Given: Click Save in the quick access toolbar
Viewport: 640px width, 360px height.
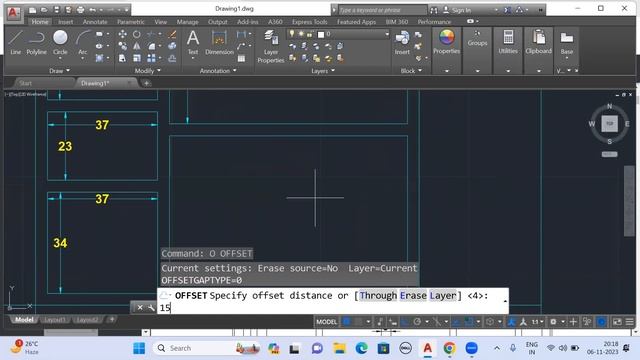Looking at the screenshot, I should pos(56,10).
